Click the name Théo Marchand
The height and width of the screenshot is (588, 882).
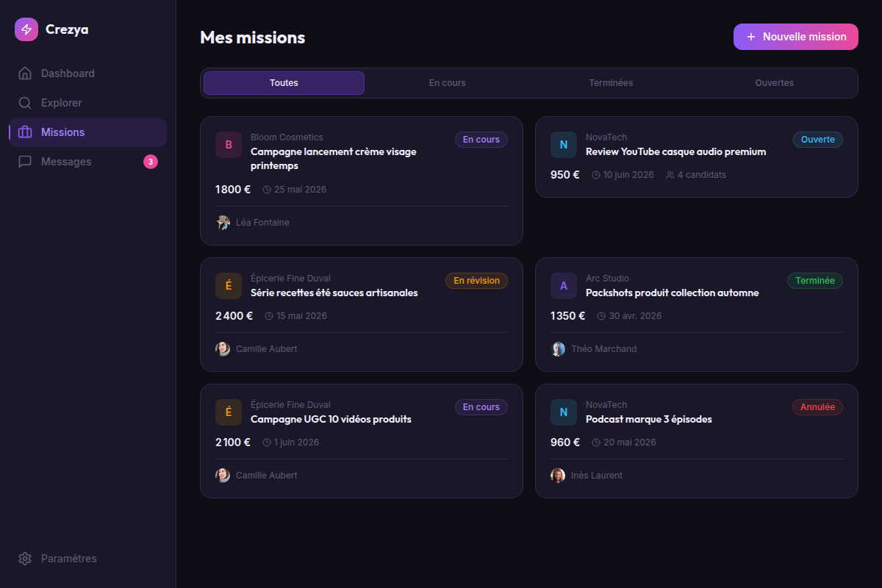click(604, 349)
